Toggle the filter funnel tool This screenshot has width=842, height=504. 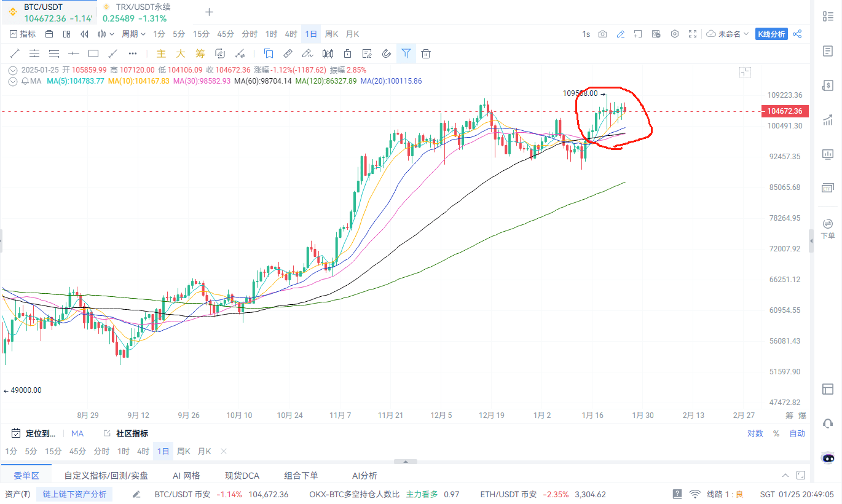tap(406, 53)
